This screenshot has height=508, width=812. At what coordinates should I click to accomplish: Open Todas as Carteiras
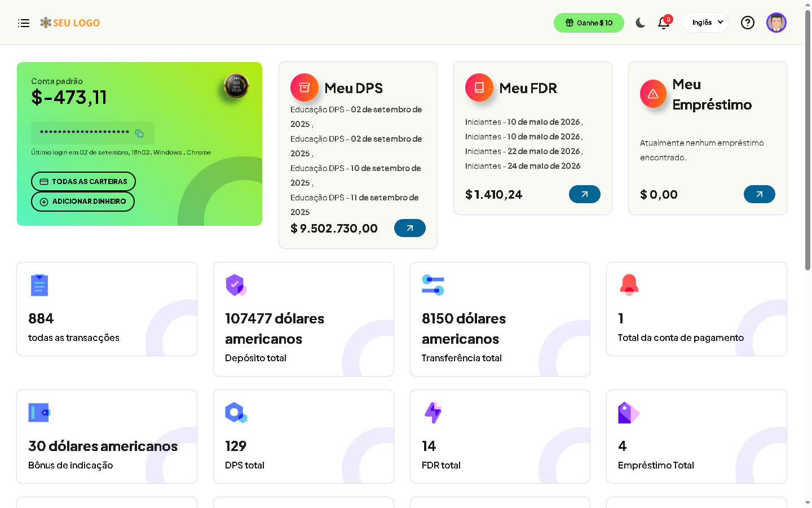tap(83, 182)
